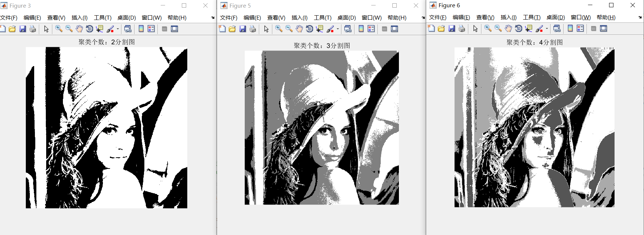Image resolution: width=644 pixels, height=235 pixels.
Task: Open 编辑(E) menu in Figure 3
Action: tap(32, 17)
